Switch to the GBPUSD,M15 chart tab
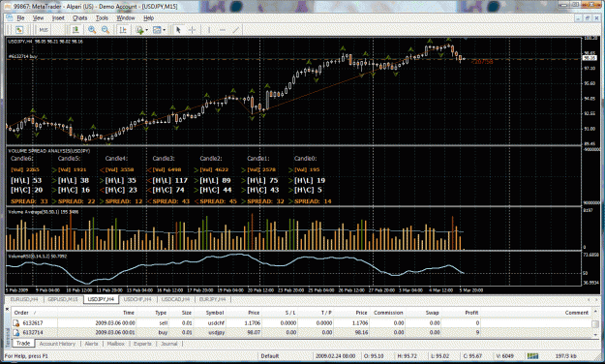 click(x=63, y=299)
